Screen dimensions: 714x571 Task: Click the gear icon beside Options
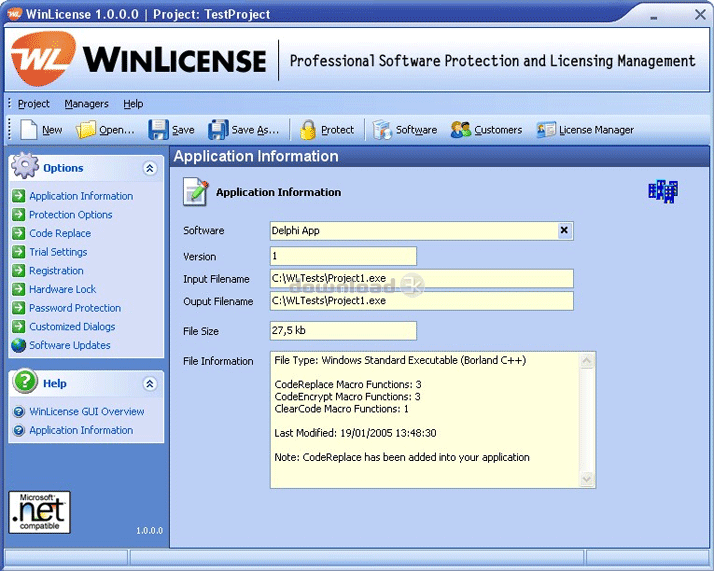(25, 165)
